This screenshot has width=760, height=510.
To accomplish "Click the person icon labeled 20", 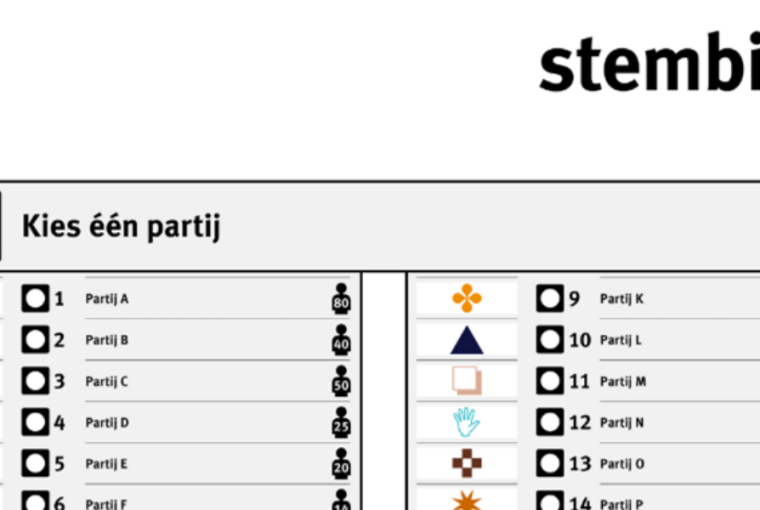I will click(x=341, y=463).
